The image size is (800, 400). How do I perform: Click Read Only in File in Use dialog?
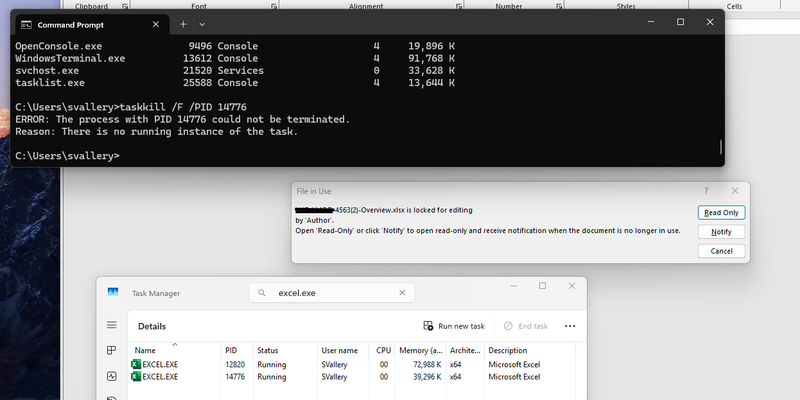(721, 213)
